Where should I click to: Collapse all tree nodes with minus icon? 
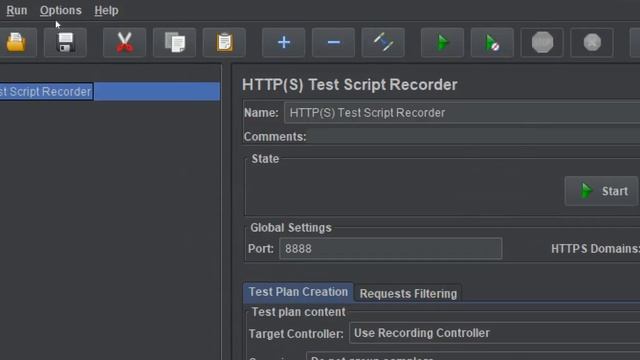click(333, 42)
